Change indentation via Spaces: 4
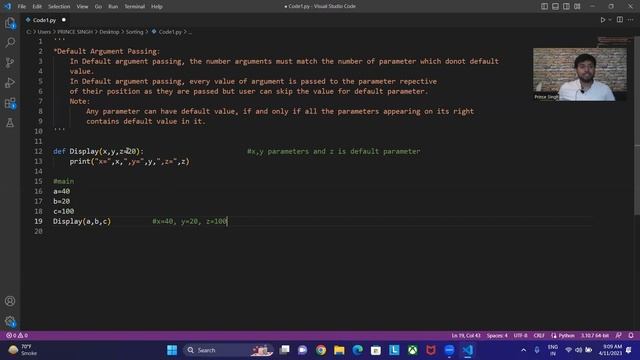The image size is (640, 360). tap(497, 336)
